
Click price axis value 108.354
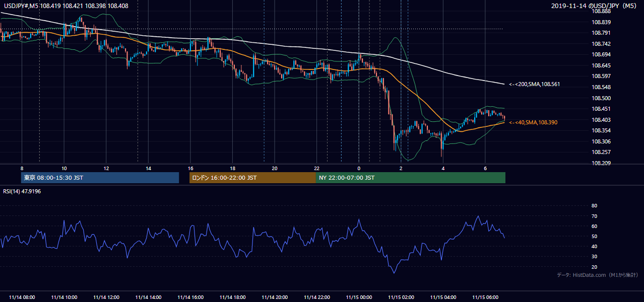[x=601, y=130]
